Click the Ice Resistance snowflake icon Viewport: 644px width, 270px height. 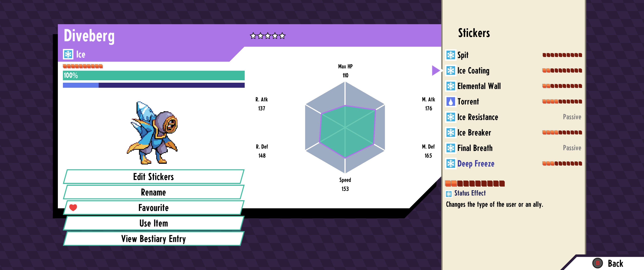(x=450, y=117)
